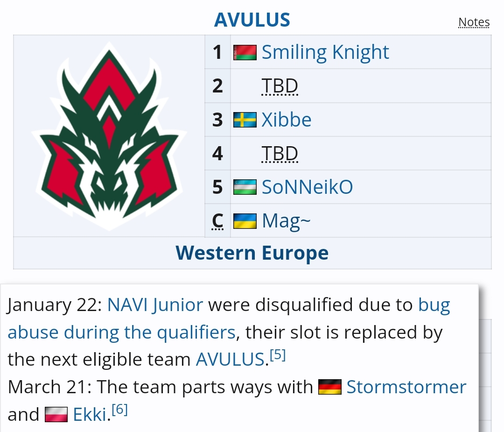
Task: Click the Belarus flag beside Smiling Knight
Action: click(x=245, y=52)
